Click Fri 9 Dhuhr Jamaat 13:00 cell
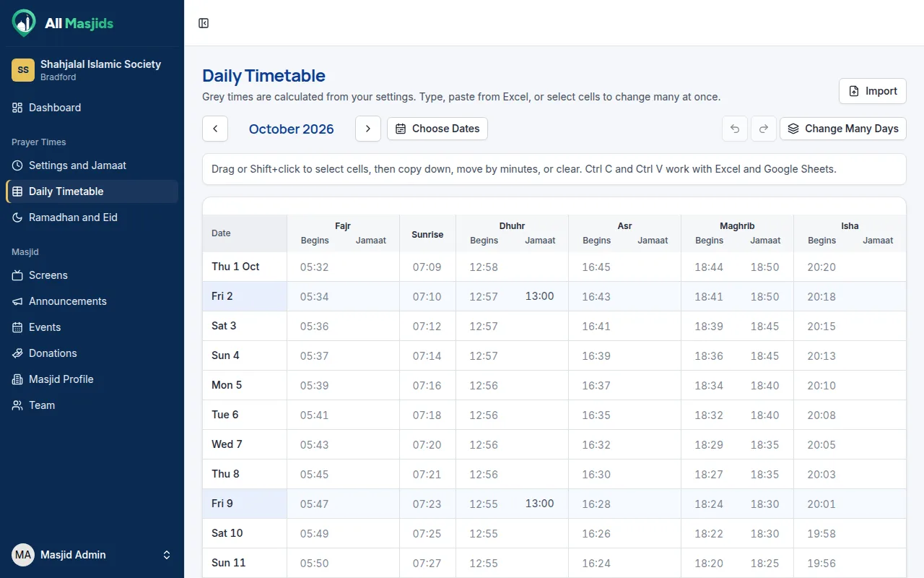 pyautogui.click(x=540, y=504)
